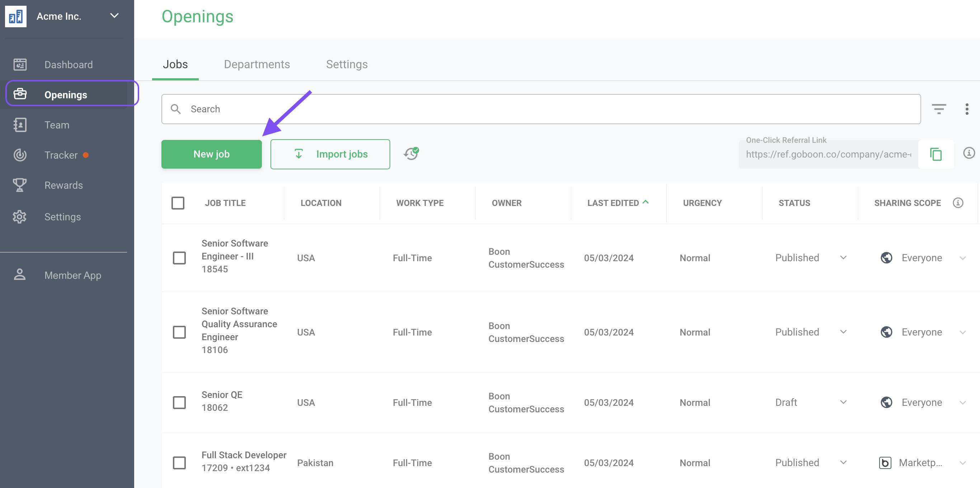Screen dimensions: 980x488
Task: Click globe icon in Senior Software Quality Assurance Engineer row
Action: [886, 332]
